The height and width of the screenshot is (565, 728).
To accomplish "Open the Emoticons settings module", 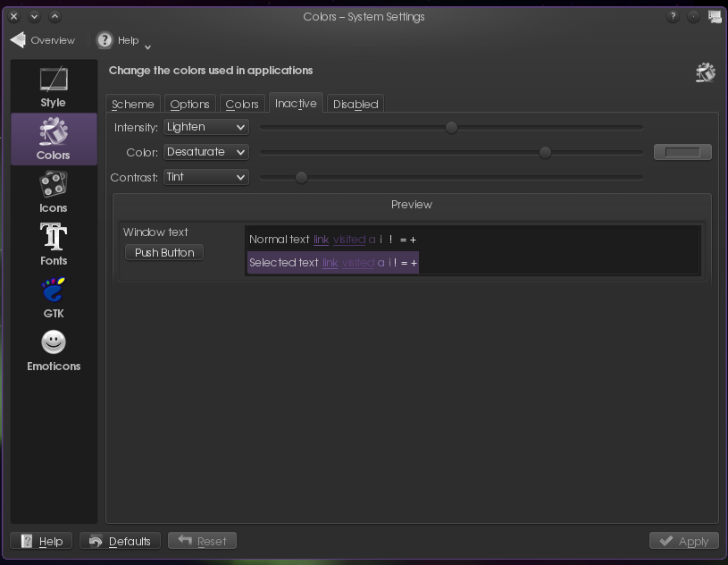I will (x=54, y=350).
